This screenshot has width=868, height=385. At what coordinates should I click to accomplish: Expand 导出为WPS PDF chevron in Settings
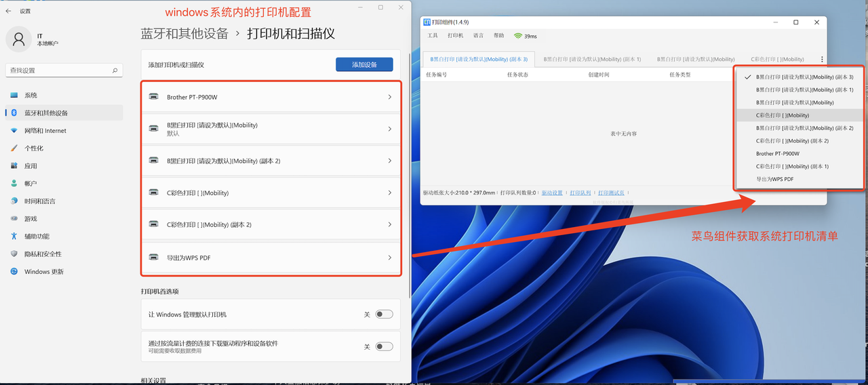tap(390, 258)
